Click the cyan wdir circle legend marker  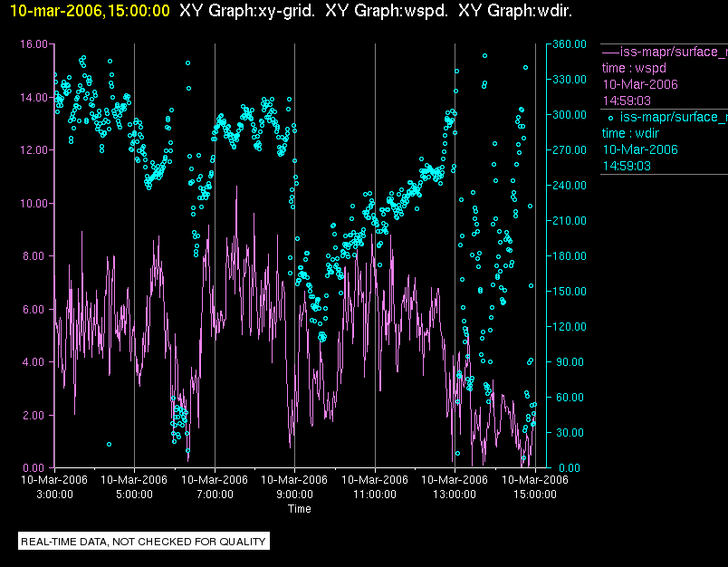point(610,117)
